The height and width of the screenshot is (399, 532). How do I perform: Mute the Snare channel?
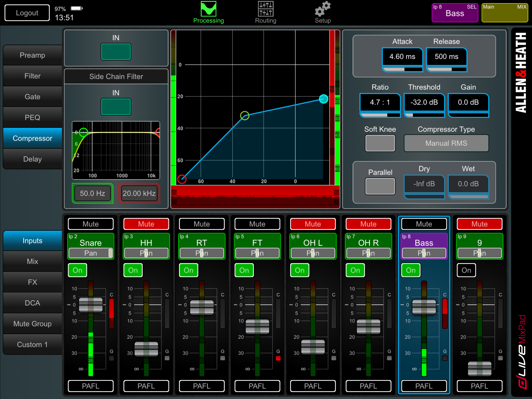point(91,224)
